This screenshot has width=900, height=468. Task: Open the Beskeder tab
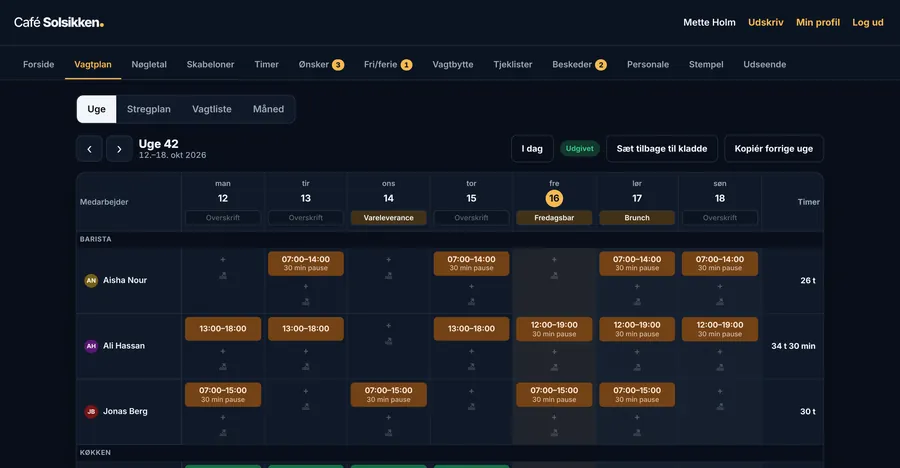[580, 64]
